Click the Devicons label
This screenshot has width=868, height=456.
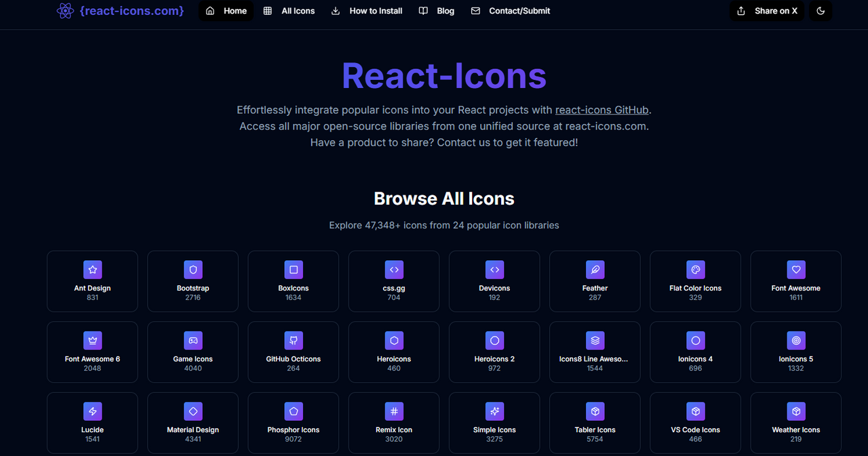494,288
